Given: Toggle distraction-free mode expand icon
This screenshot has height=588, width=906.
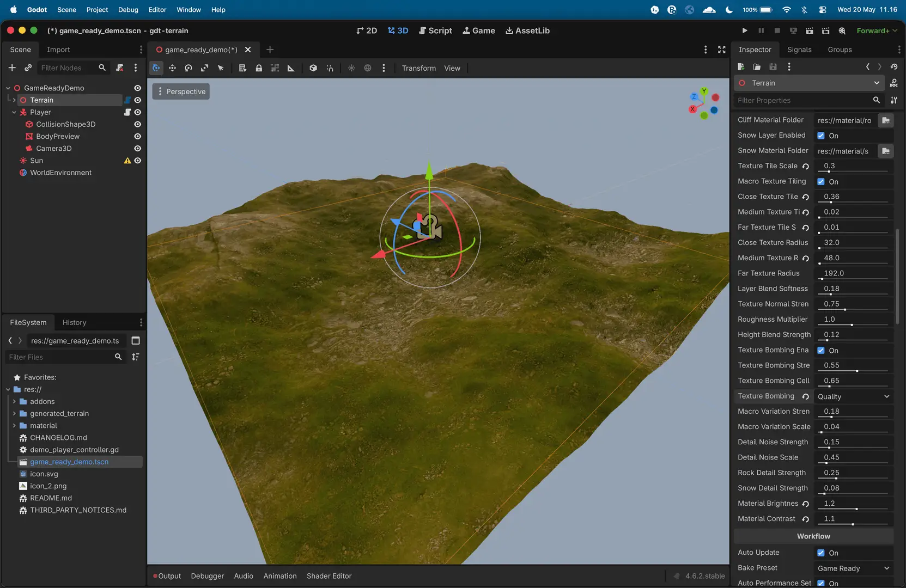Looking at the screenshot, I should (722, 50).
